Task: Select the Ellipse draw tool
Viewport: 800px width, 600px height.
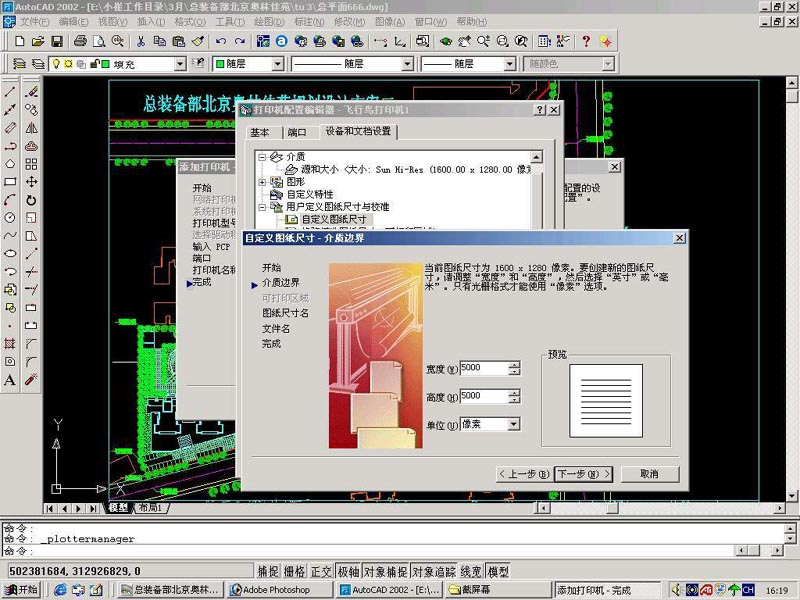Action: [x=10, y=254]
